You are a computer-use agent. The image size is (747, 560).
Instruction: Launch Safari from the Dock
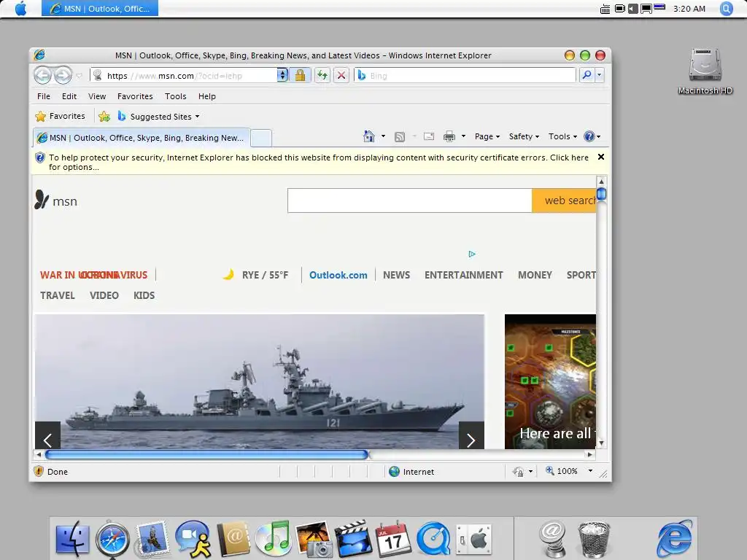click(112, 539)
